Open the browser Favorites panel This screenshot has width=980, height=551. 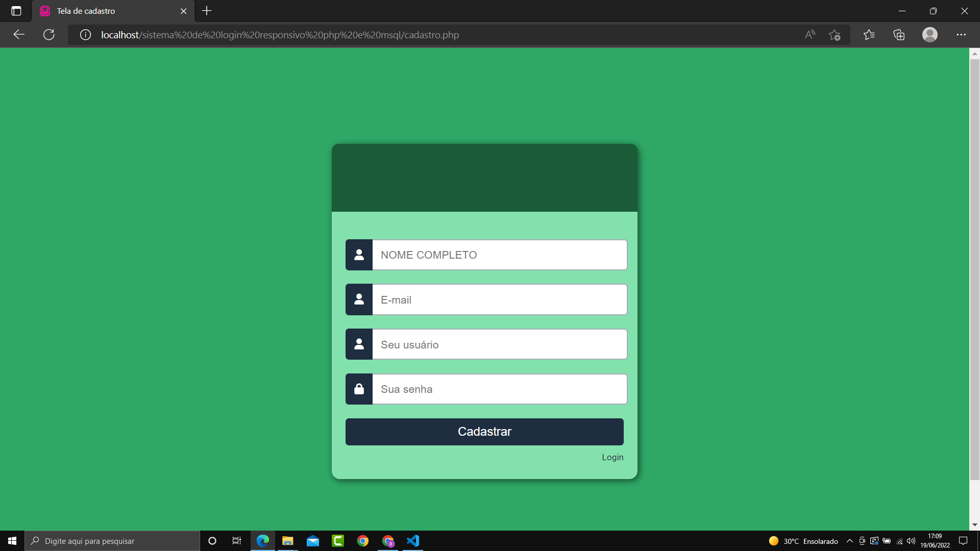click(869, 35)
